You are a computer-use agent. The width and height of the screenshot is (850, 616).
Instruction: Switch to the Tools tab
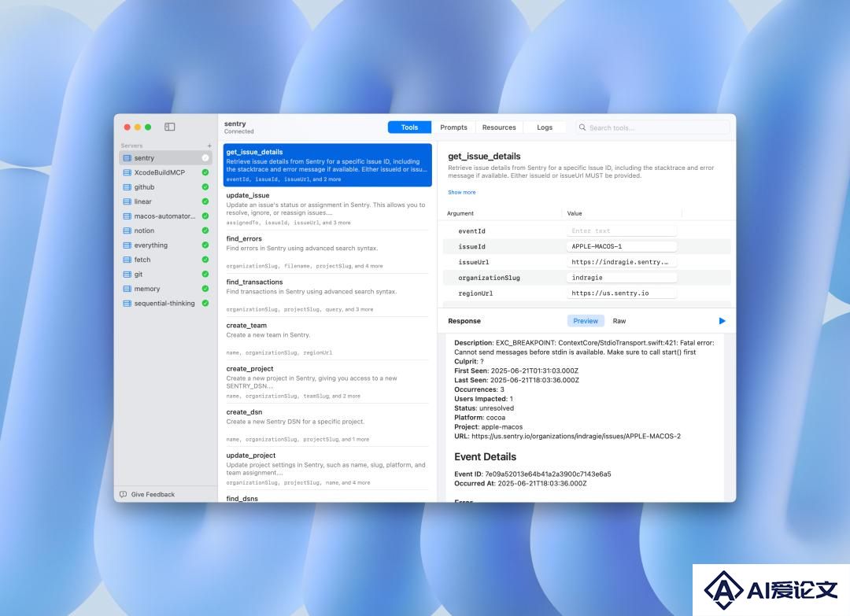(410, 128)
